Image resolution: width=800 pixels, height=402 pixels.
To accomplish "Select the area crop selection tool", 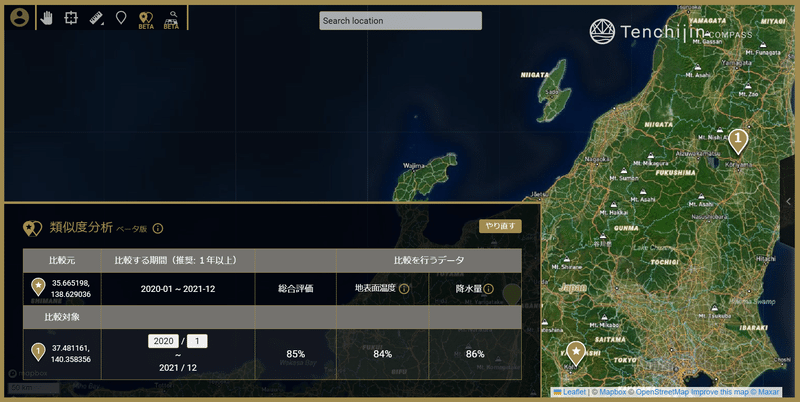I will pos(71,18).
